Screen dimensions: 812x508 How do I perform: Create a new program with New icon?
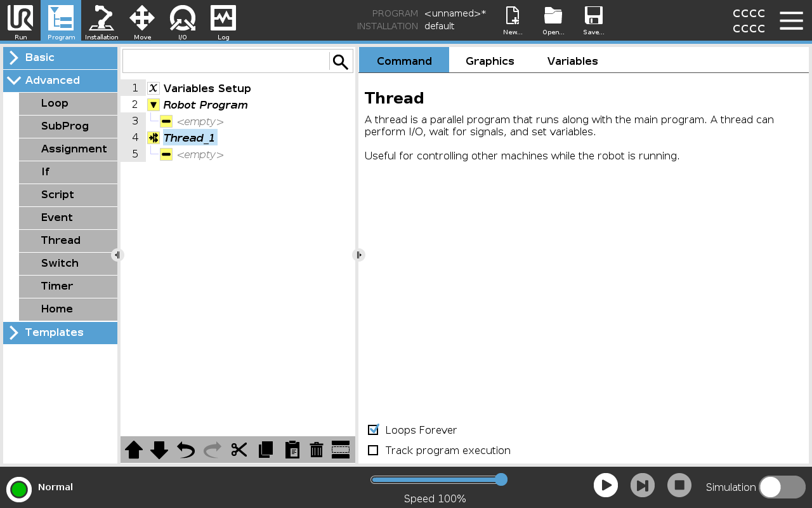512,19
